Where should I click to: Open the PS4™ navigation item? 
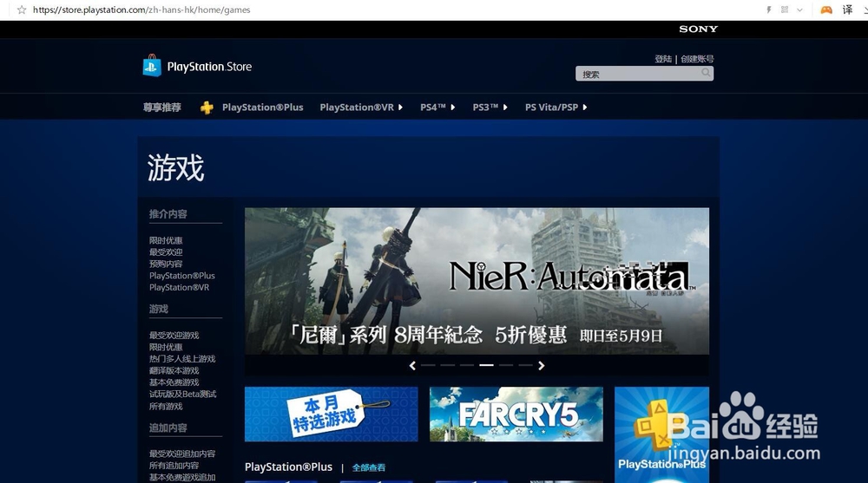coord(433,108)
